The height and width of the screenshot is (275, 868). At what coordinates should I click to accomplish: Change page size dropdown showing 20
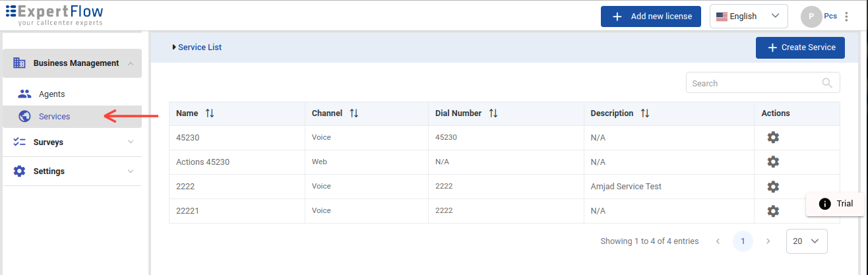pos(806,241)
